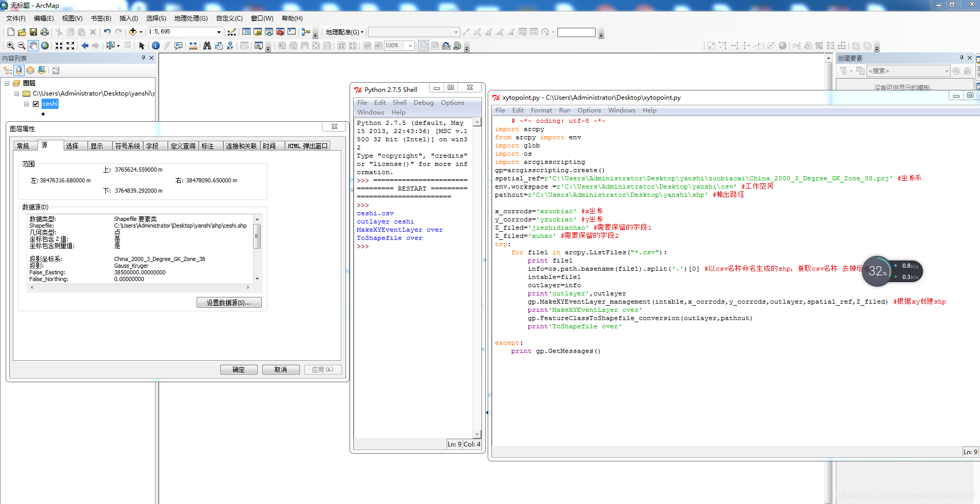This screenshot has width=980, height=504.
Task: Click the Fixed Zoom In arrows icon
Action: [x=59, y=46]
